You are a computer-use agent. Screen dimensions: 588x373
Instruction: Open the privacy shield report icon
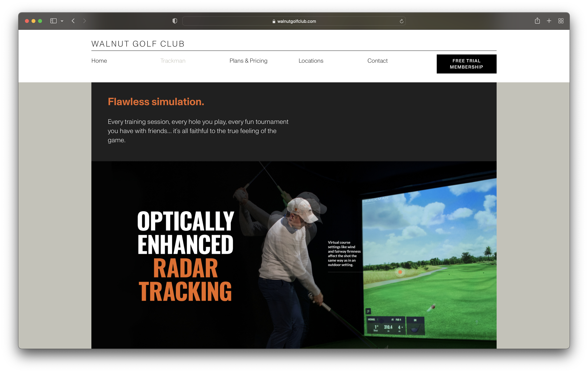(175, 21)
